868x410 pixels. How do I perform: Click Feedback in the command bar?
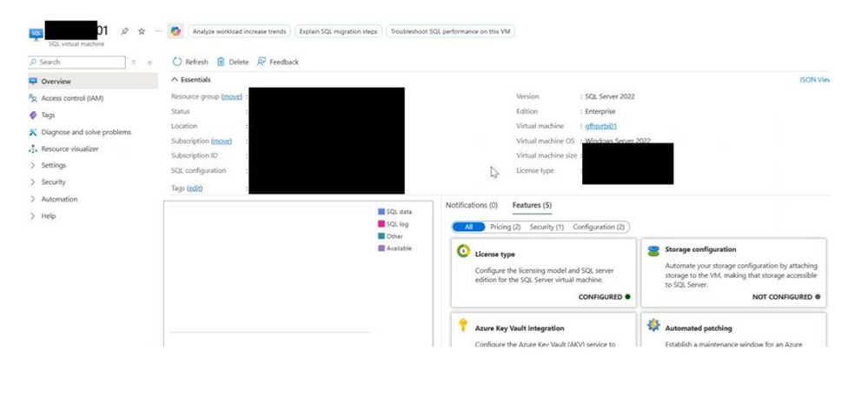point(278,62)
